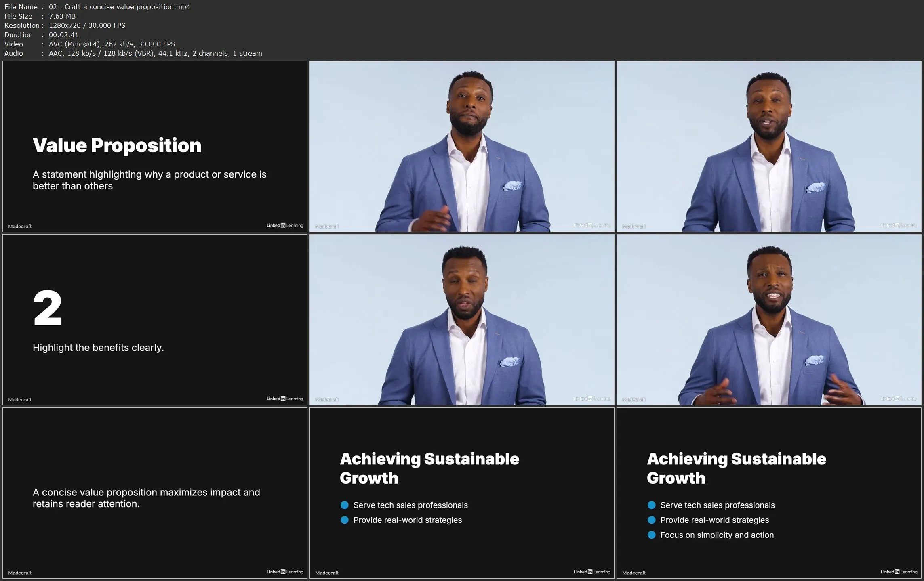Click the Audio codec info line
The width and height of the screenshot is (924, 581).
click(x=155, y=53)
